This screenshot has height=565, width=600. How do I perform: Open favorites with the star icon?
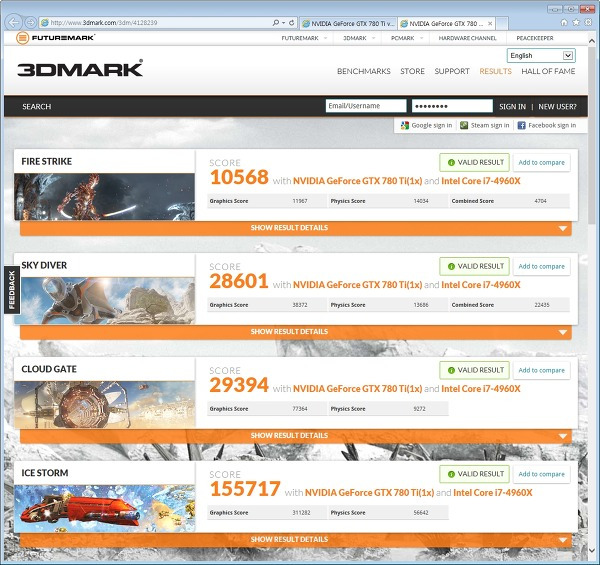click(576, 22)
